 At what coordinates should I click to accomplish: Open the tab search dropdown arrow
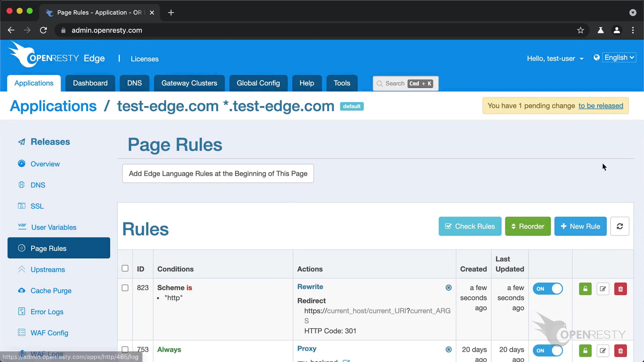633,13
